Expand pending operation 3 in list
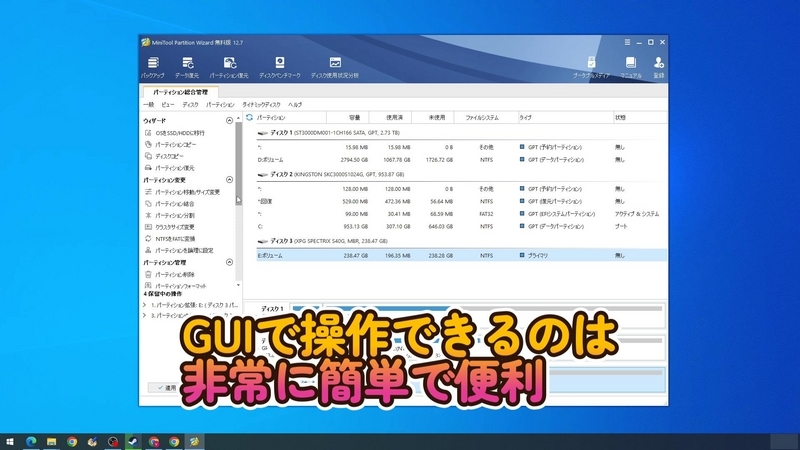 pyautogui.click(x=144, y=316)
